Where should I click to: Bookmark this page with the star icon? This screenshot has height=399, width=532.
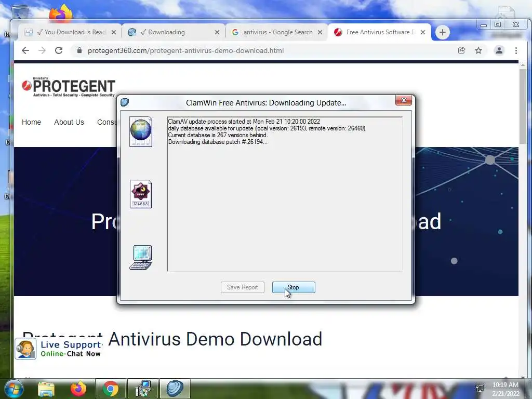tap(478, 50)
